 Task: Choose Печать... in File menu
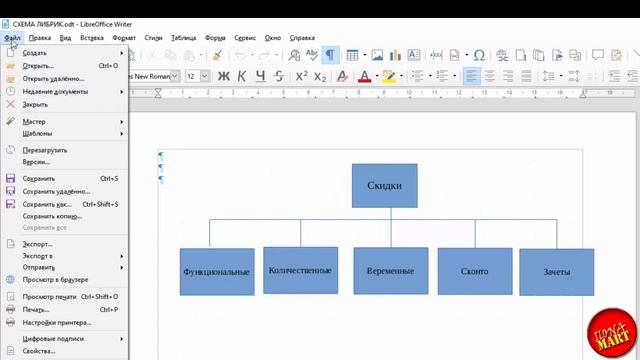[64, 309]
